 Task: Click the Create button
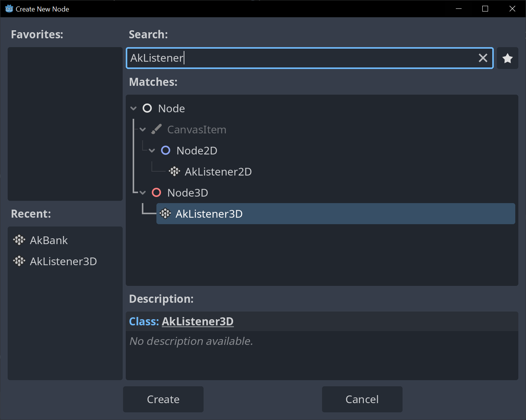(x=163, y=399)
